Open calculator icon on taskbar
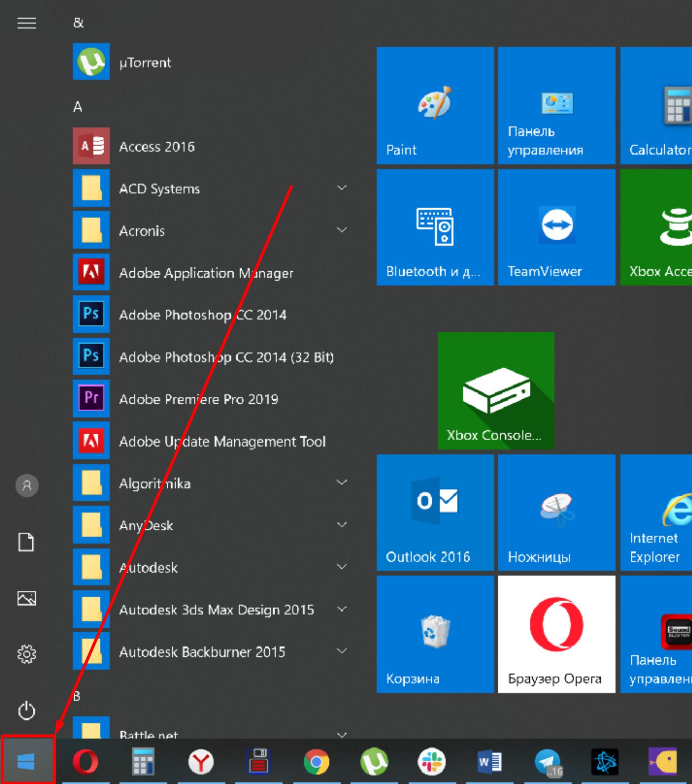The height and width of the screenshot is (784, 692). pyautogui.click(x=143, y=762)
